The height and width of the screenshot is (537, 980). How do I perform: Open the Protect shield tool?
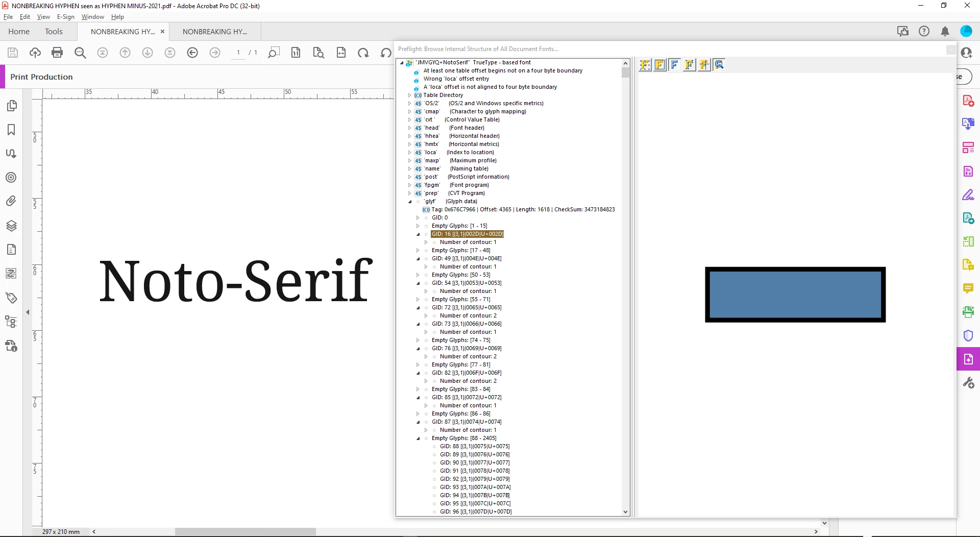(968, 335)
